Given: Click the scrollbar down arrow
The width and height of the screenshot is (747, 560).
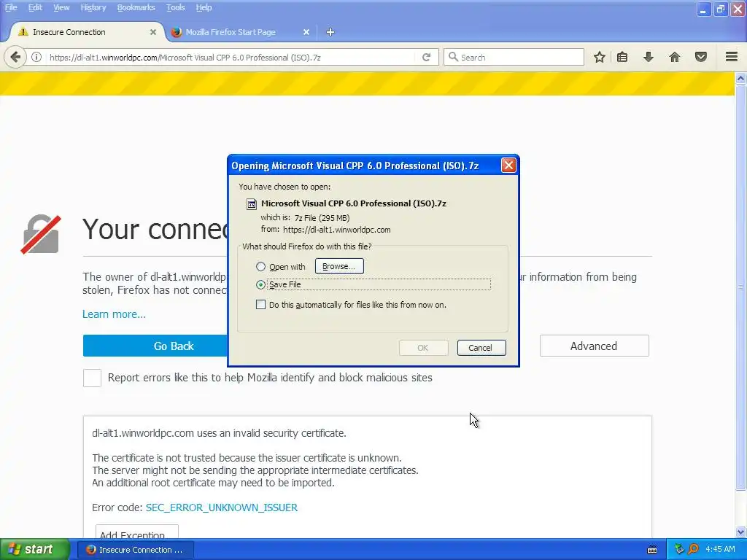Looking at the screenshot, I should pyautogui.click(x=741, y=532).
